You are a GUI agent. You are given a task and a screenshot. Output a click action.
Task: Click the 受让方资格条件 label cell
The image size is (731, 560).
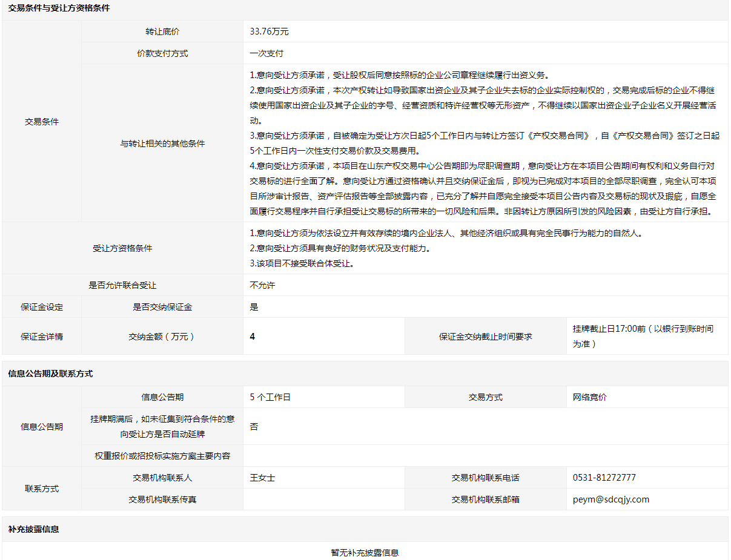[122, 248]
